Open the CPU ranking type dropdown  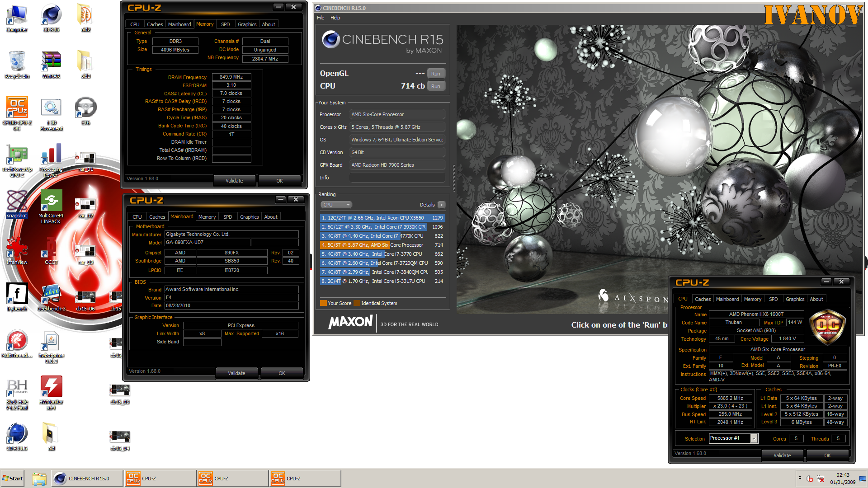pos(336,205)
